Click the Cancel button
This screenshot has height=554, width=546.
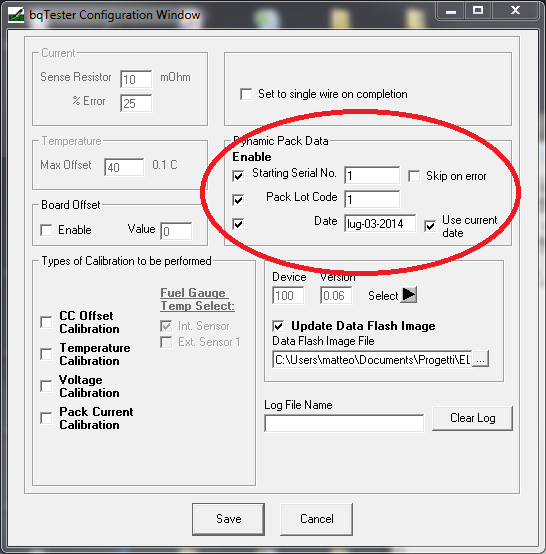317,519
